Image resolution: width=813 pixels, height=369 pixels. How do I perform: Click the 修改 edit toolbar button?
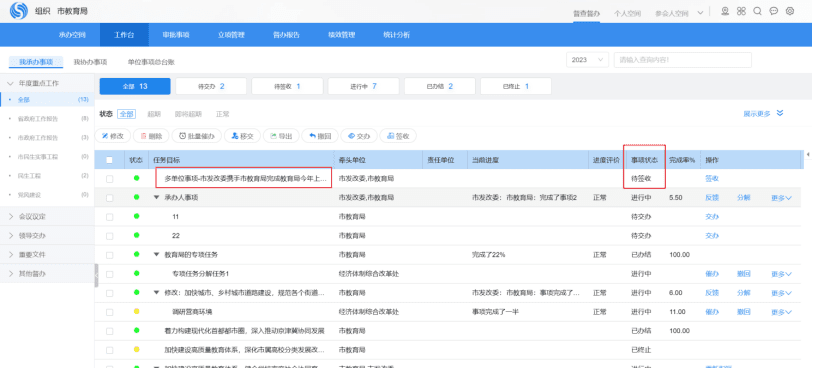click(x=113, y=136)
